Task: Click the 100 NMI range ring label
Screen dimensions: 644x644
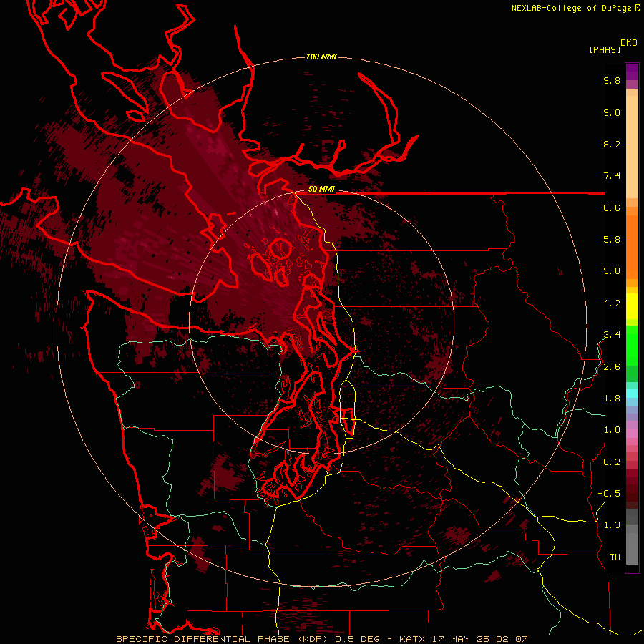Action: tap(321, 57)
